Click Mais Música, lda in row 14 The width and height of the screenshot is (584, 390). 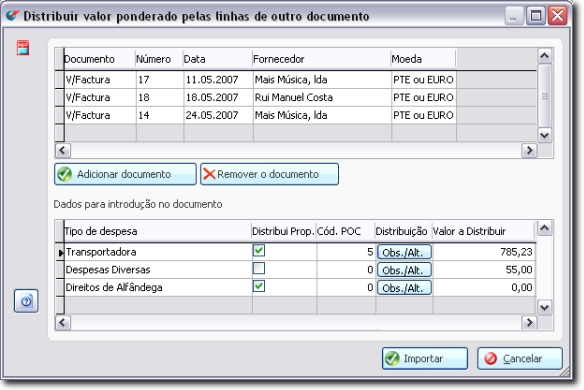[x=322, y=115]
